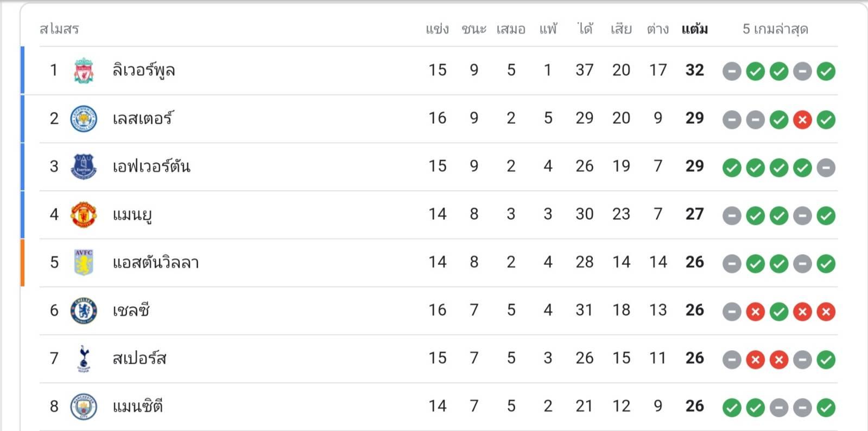Click the Everton club crest
This screenshot has height=431, width=868.
click(x=84, y=167)
